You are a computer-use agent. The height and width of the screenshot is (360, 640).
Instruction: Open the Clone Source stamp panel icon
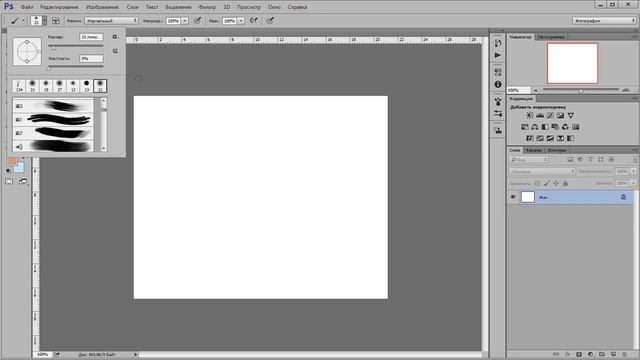[498, 131]
